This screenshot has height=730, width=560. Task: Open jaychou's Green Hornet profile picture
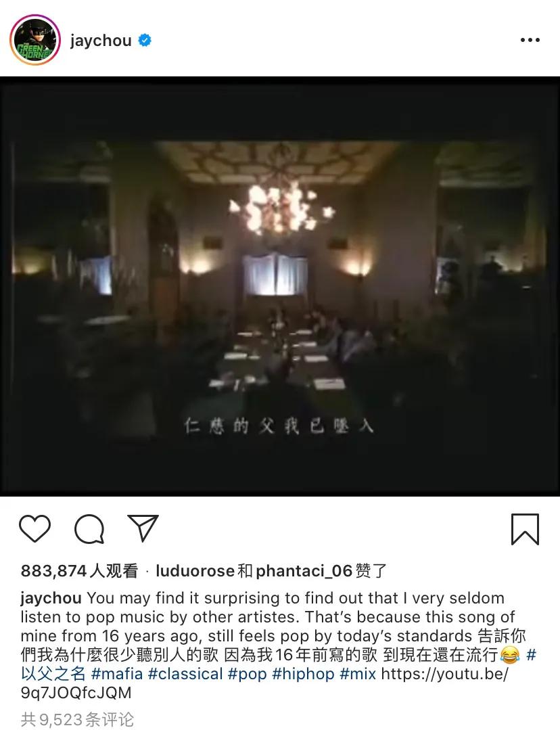coord(35,40)
